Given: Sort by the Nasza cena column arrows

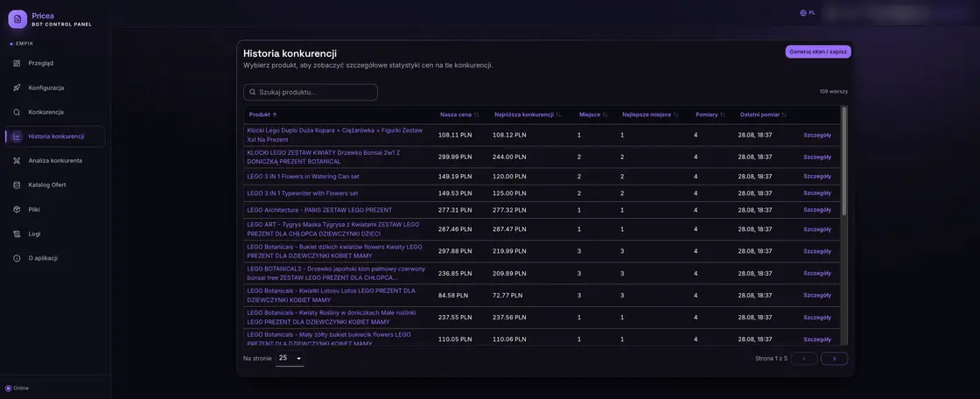Looking at the screenshot, I should pyautogui.click(x=476, y=115).
